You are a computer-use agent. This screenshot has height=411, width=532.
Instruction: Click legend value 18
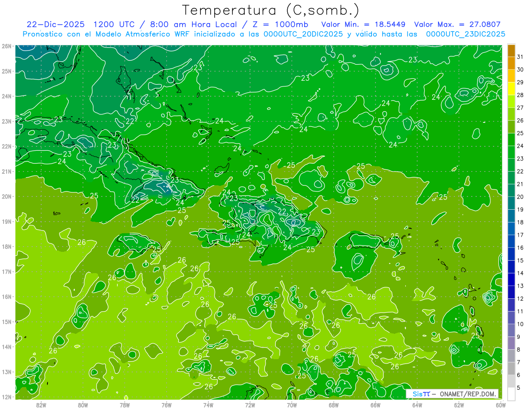[520, 222]
